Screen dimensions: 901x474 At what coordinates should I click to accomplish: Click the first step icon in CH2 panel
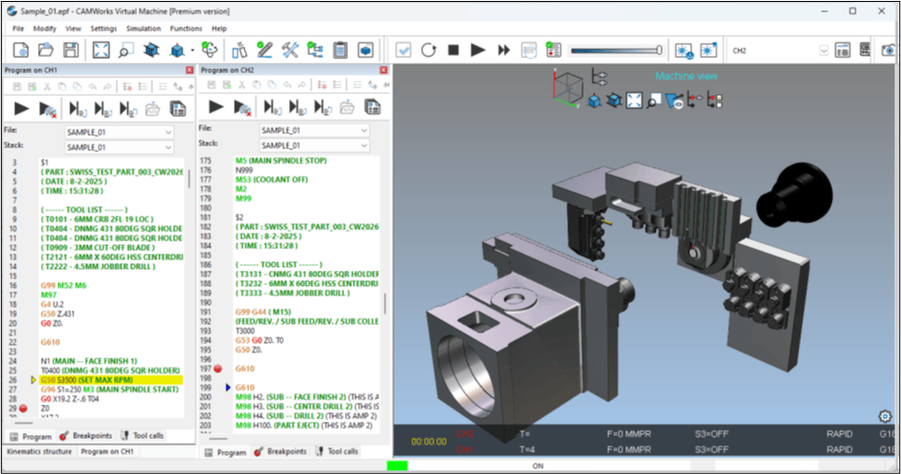pyautogui.click(x=272, y=107)
